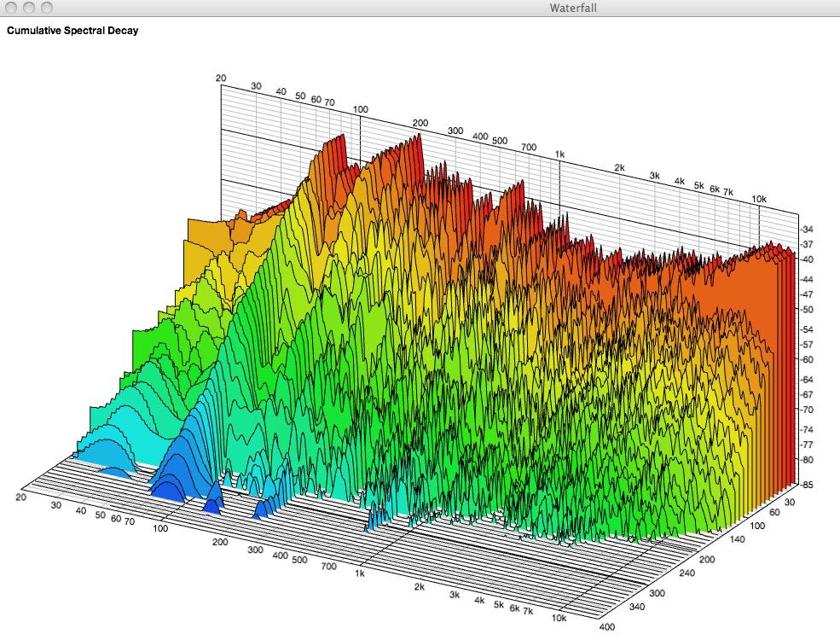The width and height of the screenshot is (840, 640).
Task: Click the 10k label on bottom frequency axis
Action: point(559,619)
